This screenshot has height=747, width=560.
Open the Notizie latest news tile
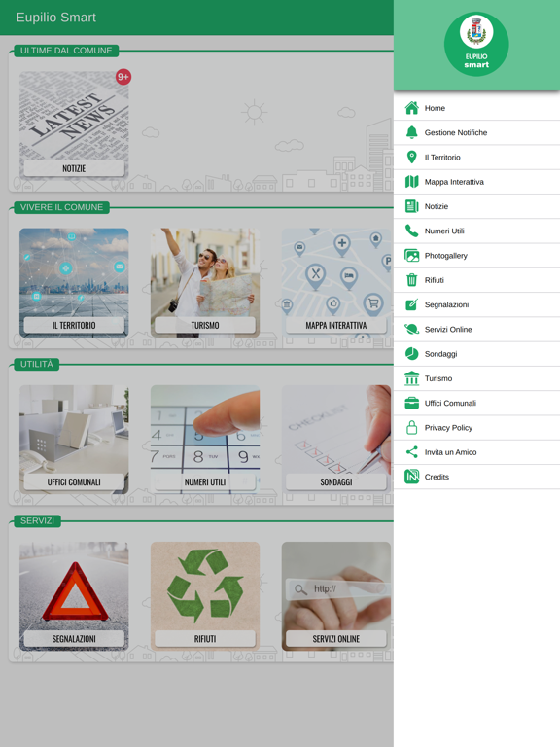tap(74, 125)
